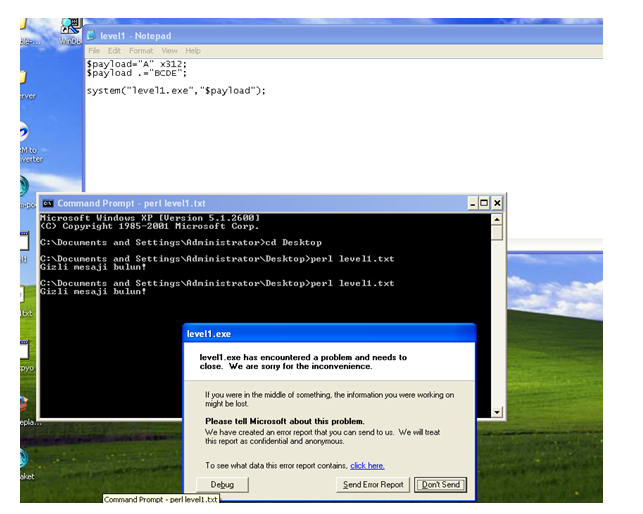Screen dimensions: 643x514
Task: Click first 'Gizli mesaji bulun!' output line
Action: click(x=93, y=267)
